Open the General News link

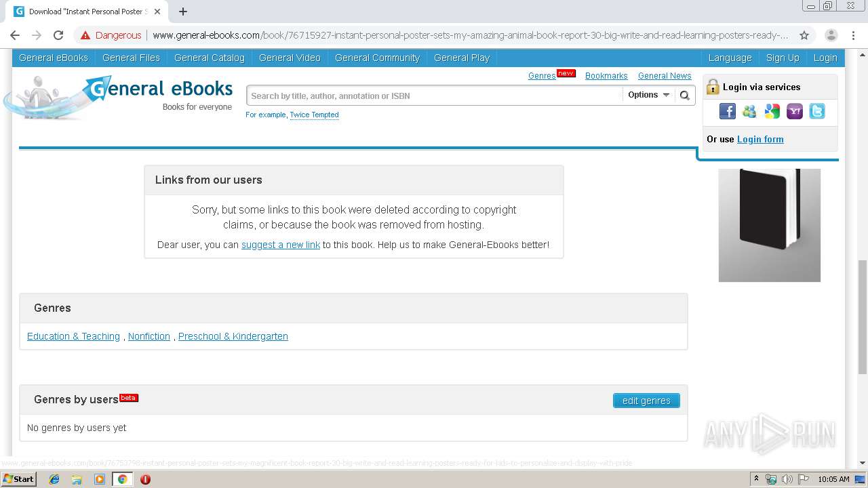click(665, 76)
